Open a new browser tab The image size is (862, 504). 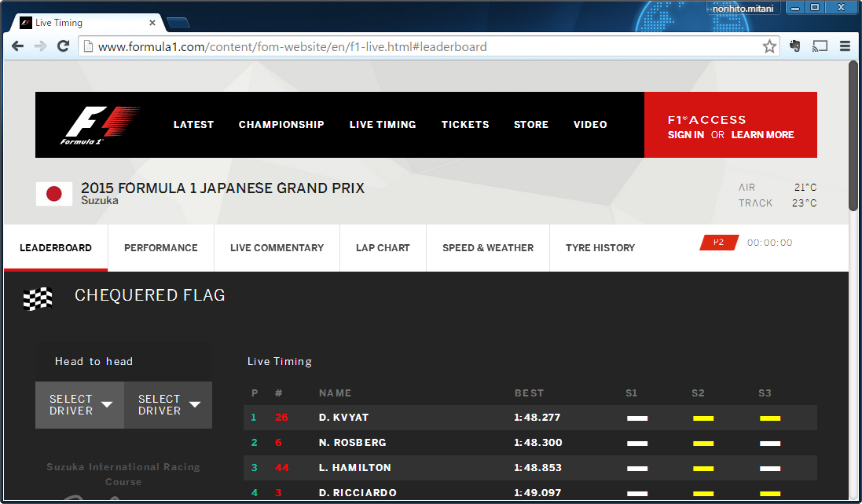(178, 23)
